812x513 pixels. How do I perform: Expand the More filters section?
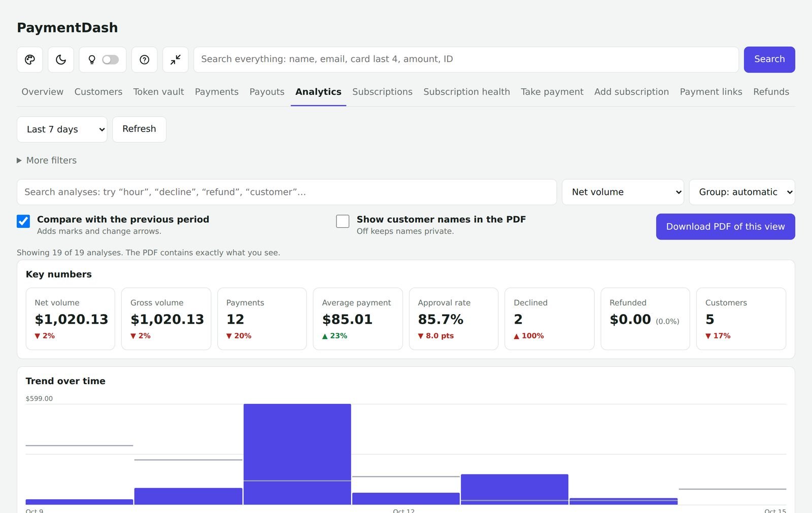(x=47, y=160)
